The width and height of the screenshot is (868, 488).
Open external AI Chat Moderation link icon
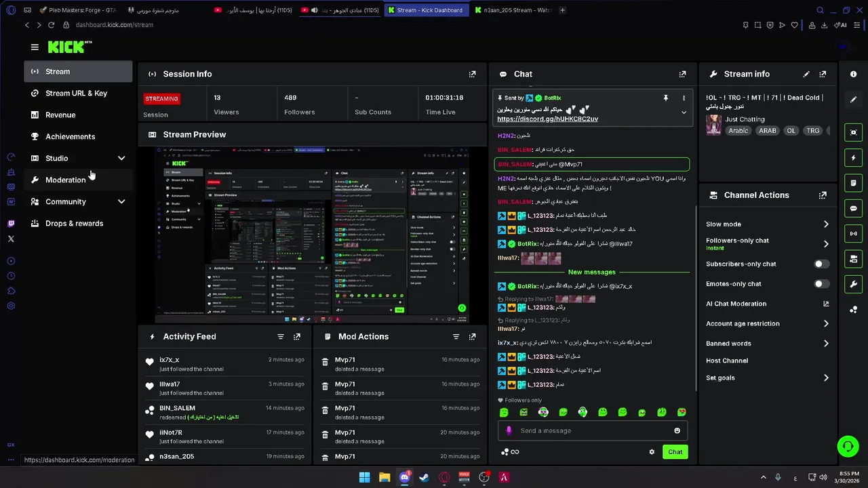[x=826, y=304]
